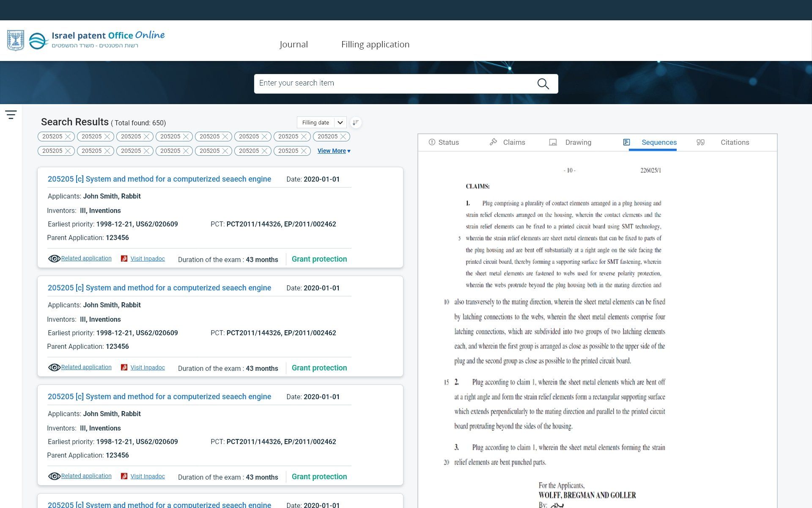Open the Journal menu item
The height and width of the screenshot is (508, 812).
[x=294, y=44]
